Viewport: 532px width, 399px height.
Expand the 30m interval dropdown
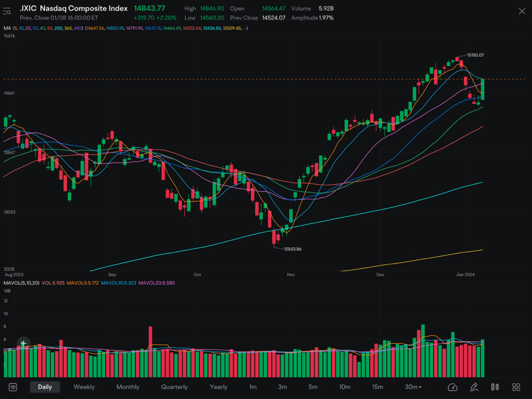413,387
